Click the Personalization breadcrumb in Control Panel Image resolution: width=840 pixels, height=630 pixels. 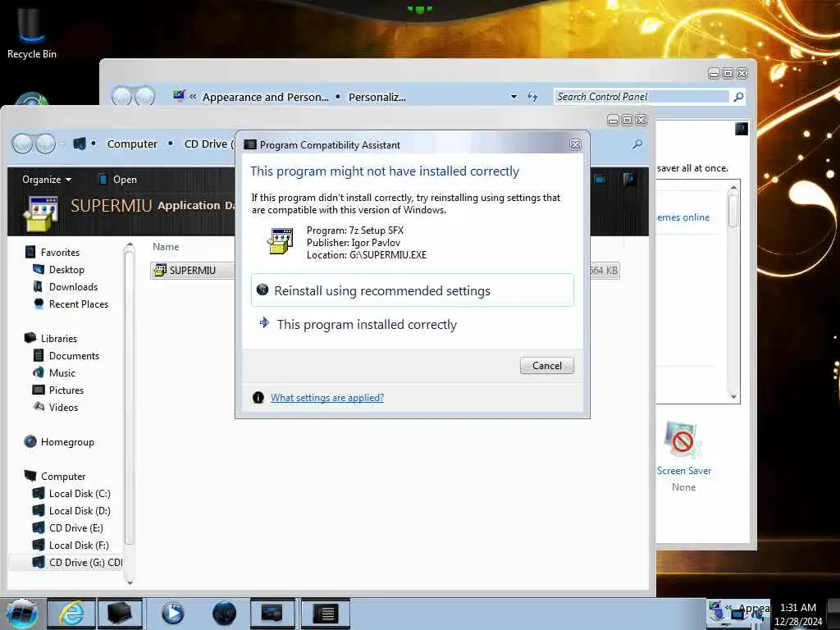pos(377,97)
